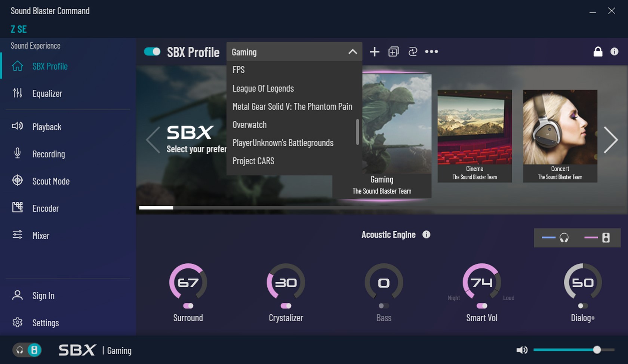The image size is (628, 364).
Task: Click the Sign In link
Action: [x=43, y=296]
